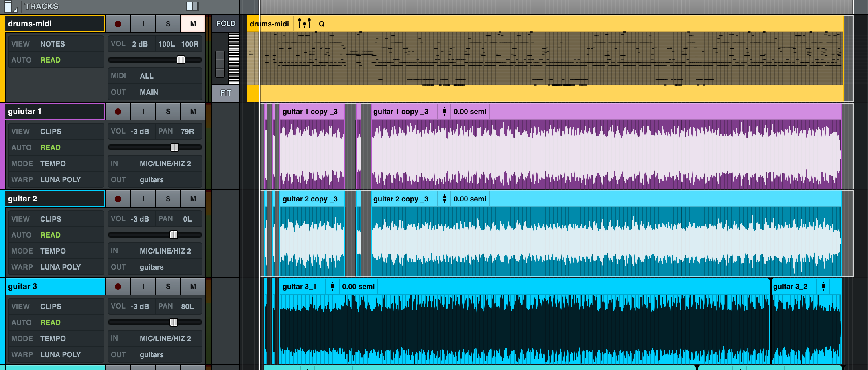Screen dimensions: 868x370
Task: Click the pitch icon on guitar 3_1 clip
Action: (332, 286)
